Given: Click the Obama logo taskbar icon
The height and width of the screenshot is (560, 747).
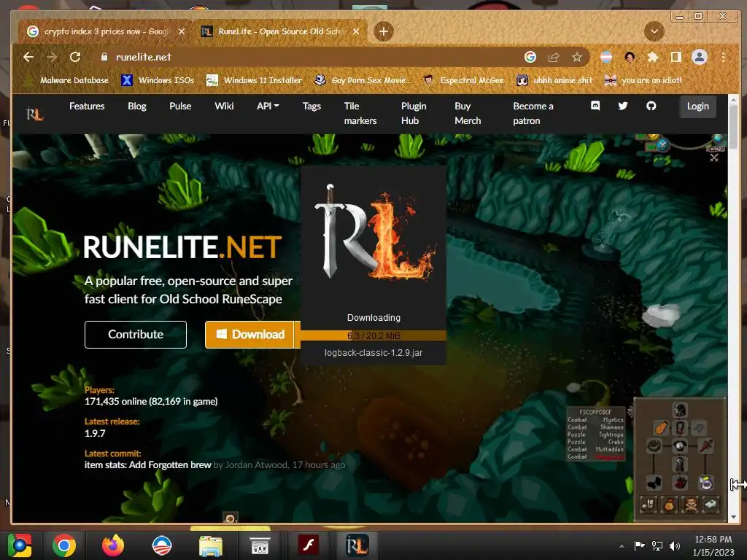Looking at the screenshot, I should [161, 545].
